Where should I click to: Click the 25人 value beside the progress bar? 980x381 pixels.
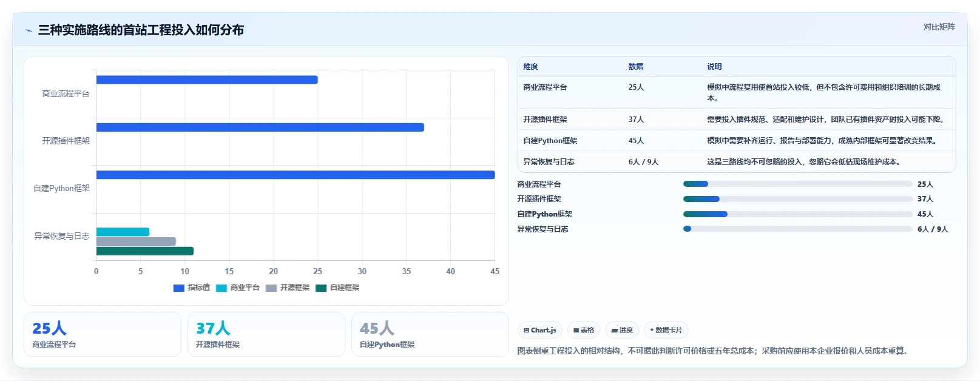pos(925,184)
